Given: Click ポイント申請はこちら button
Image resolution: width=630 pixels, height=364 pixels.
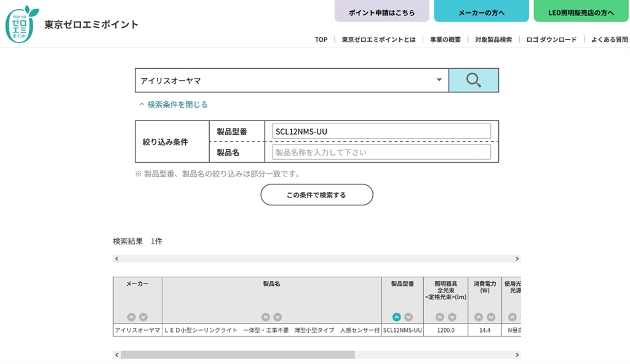Looking at the screenshot, I should tap(381, 11).
